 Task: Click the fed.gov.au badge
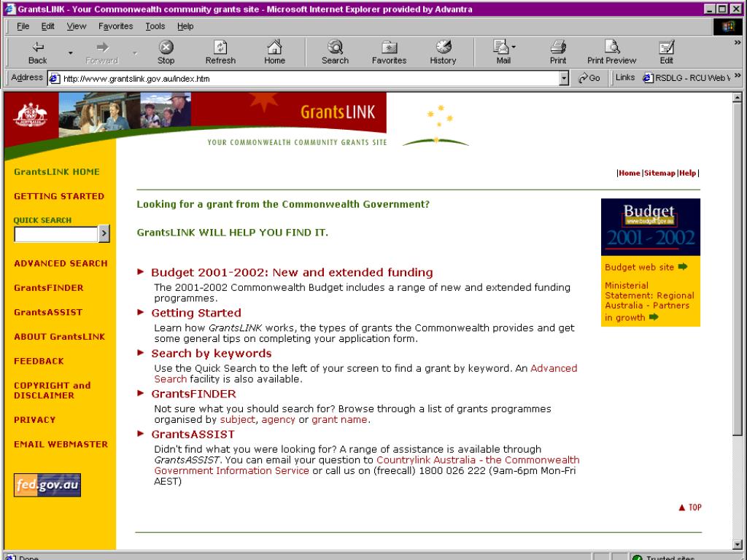pos(47,485)
